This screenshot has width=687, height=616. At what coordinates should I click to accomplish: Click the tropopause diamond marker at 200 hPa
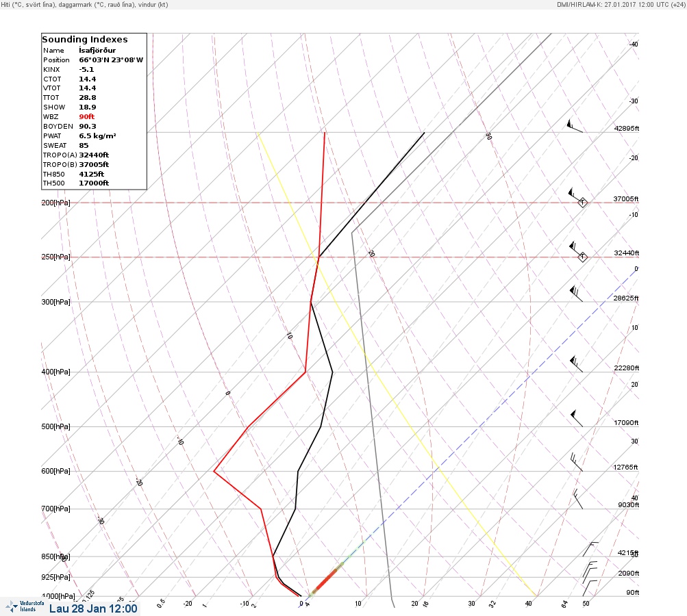pyautogui.click(x=583, y=203)
